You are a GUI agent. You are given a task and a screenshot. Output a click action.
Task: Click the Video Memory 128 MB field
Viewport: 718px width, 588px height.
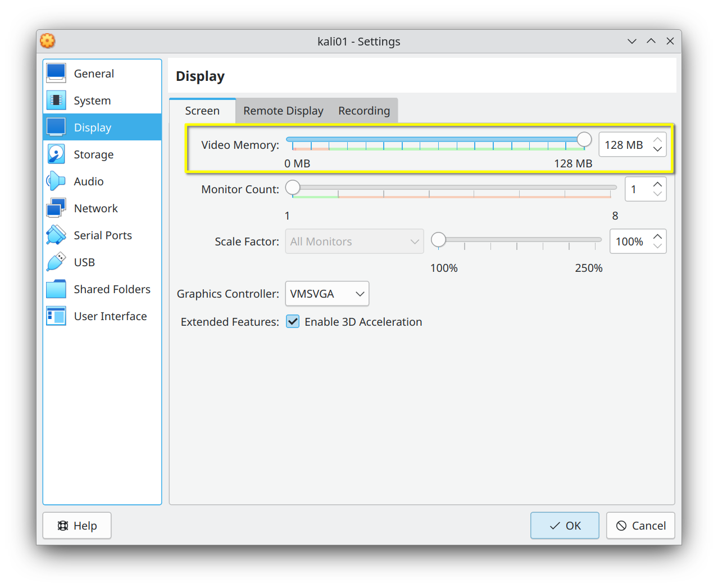(x=624, y=145)
